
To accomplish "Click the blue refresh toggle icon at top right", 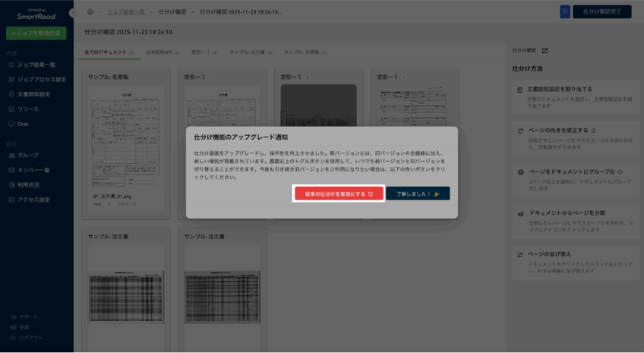I will 564,11.
